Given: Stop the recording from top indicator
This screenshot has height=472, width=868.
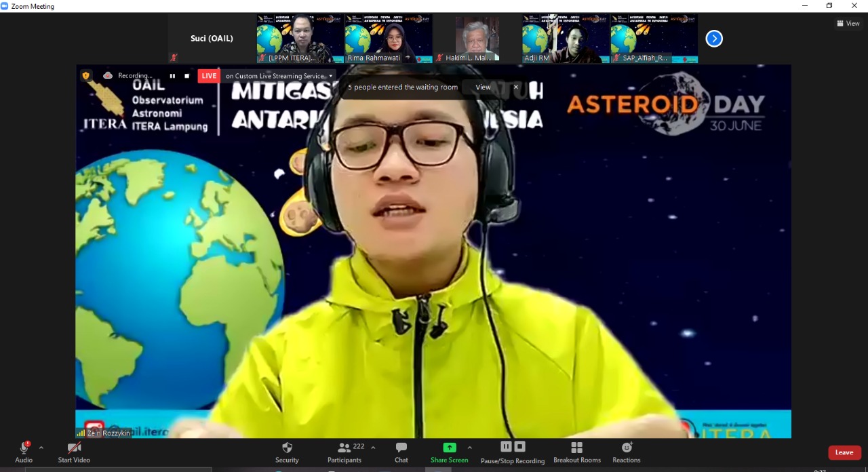Looking at the screenshot, I should 187,76.
